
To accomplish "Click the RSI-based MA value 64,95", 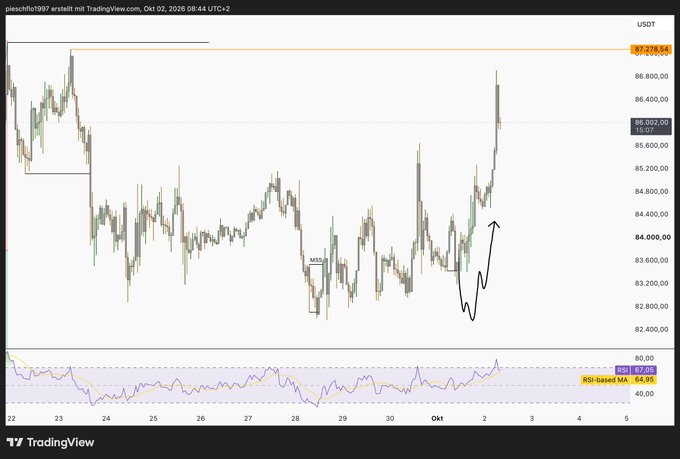I will pos(644,380).
